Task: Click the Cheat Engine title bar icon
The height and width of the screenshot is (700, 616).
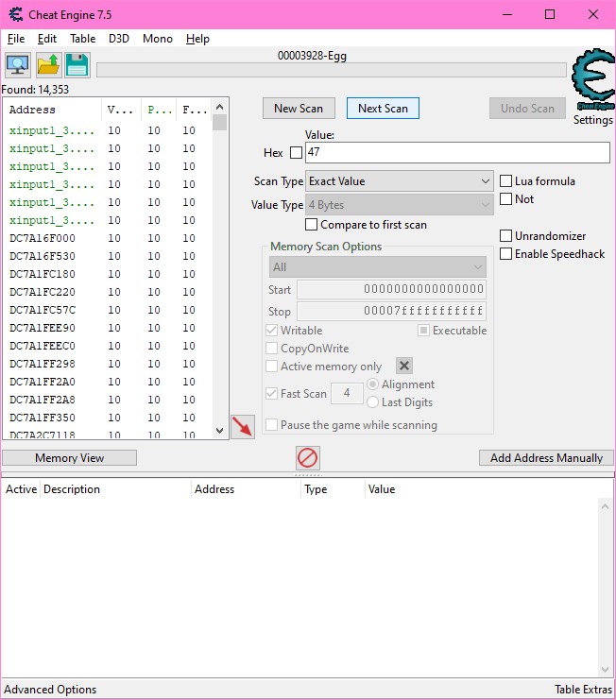Action: tap(16, 15)
